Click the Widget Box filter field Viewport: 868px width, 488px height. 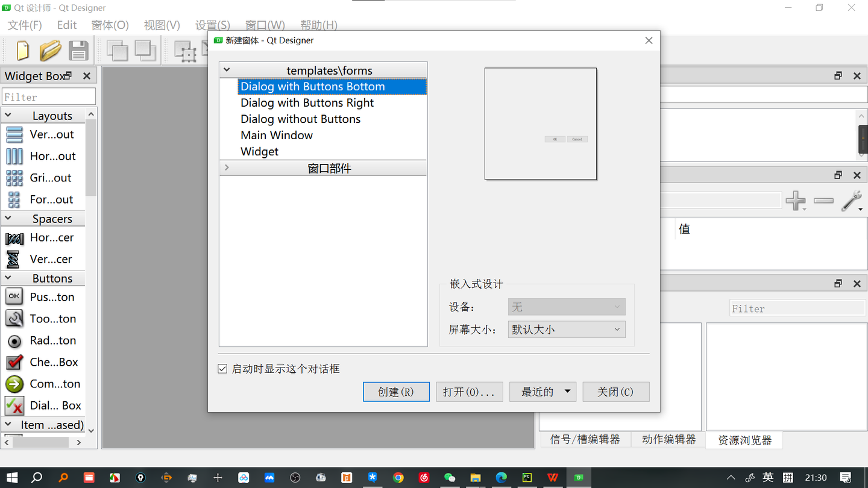click(48, 96)
